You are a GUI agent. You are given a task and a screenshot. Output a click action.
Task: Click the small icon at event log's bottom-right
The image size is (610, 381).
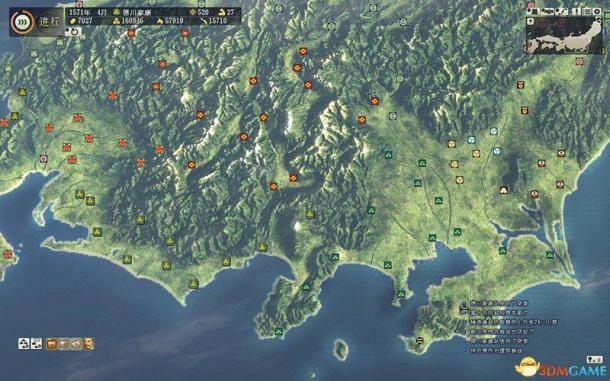(x=594, y=359)
